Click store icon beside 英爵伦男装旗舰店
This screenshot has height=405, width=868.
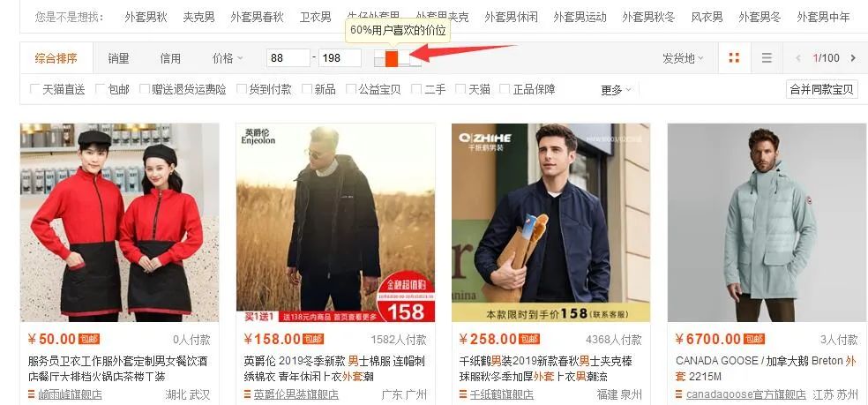[x=248, y=394]
